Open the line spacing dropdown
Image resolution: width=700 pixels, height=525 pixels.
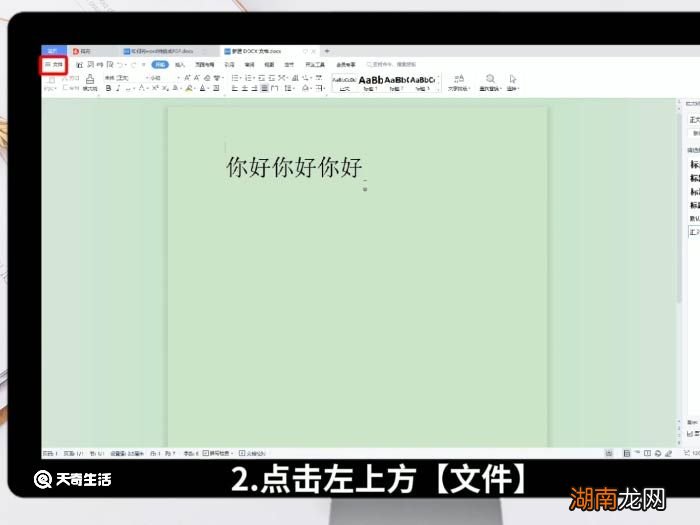coord(289,88)
